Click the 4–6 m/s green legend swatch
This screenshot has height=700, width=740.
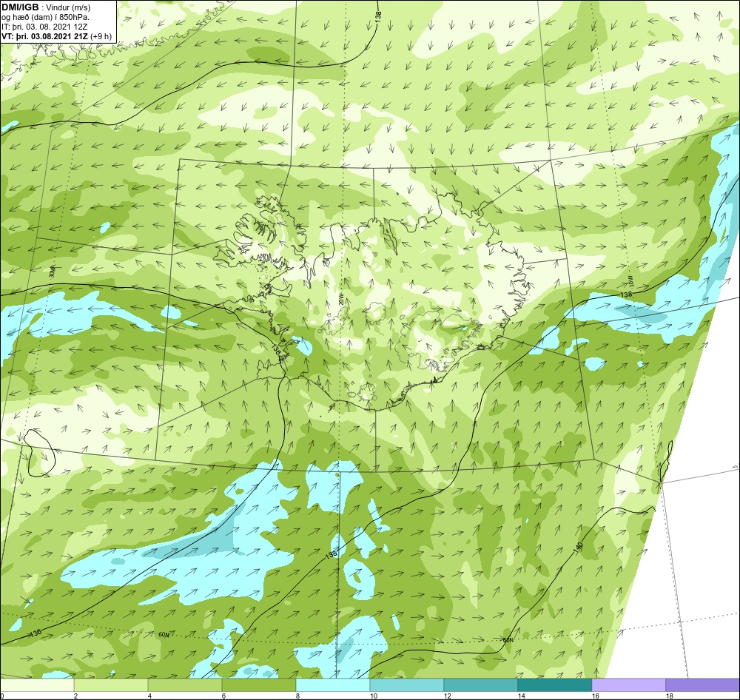click(x=185, y=684)
